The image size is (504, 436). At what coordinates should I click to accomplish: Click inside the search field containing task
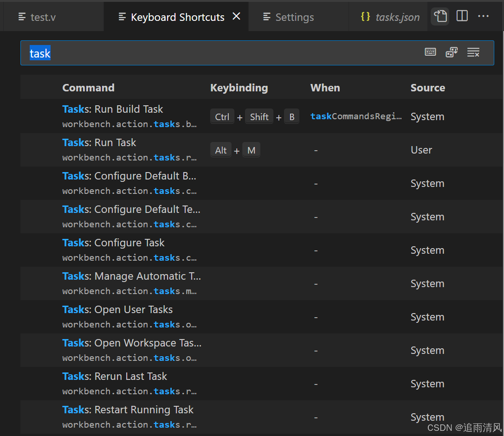point(139,53)
